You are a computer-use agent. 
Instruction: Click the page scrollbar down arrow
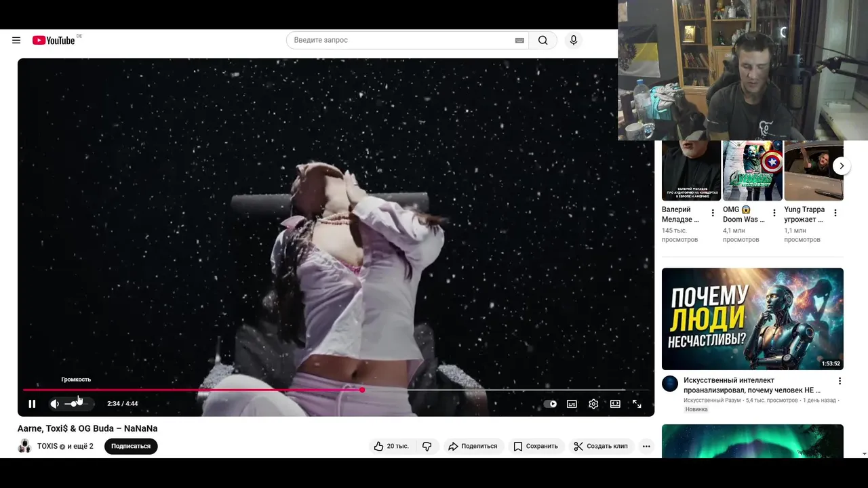point(864,453)
